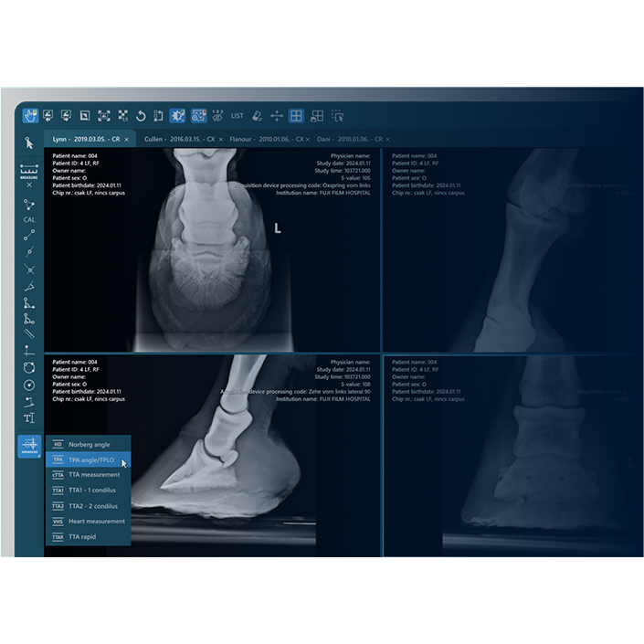This screenshot has width=644, height=644.
Task: Select the angle measurement tool
Action: 29,286
